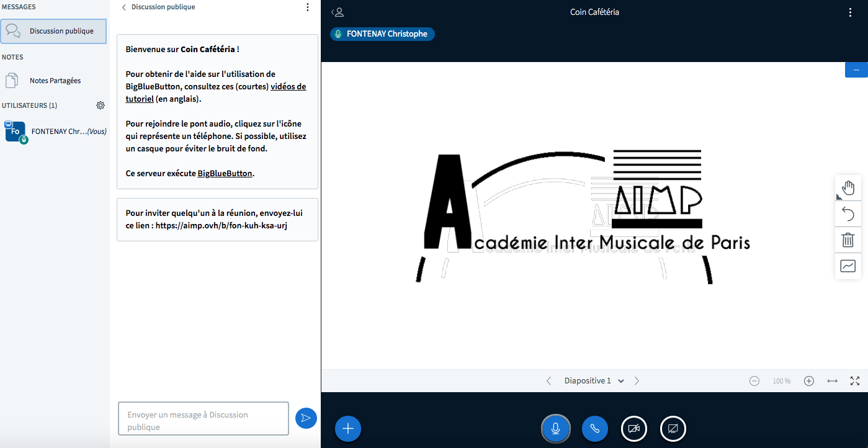Make the presentation fullscreen
This screenshot has height=448, width=868.
point(855,381)
